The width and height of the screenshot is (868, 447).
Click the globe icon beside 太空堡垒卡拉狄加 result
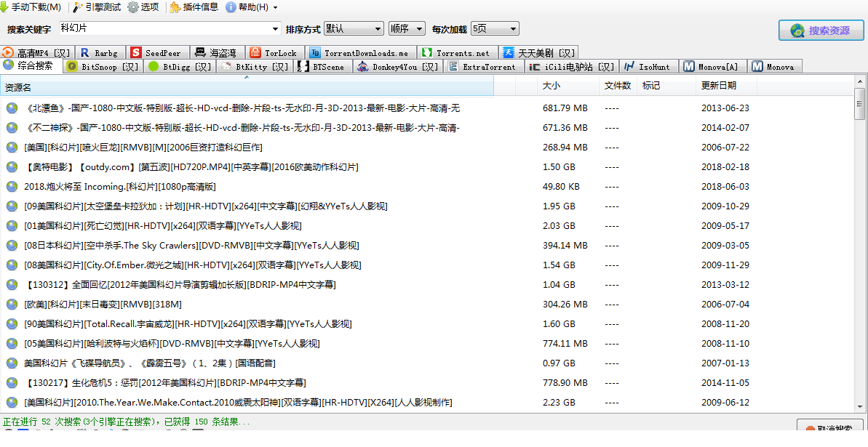point(12,206)
